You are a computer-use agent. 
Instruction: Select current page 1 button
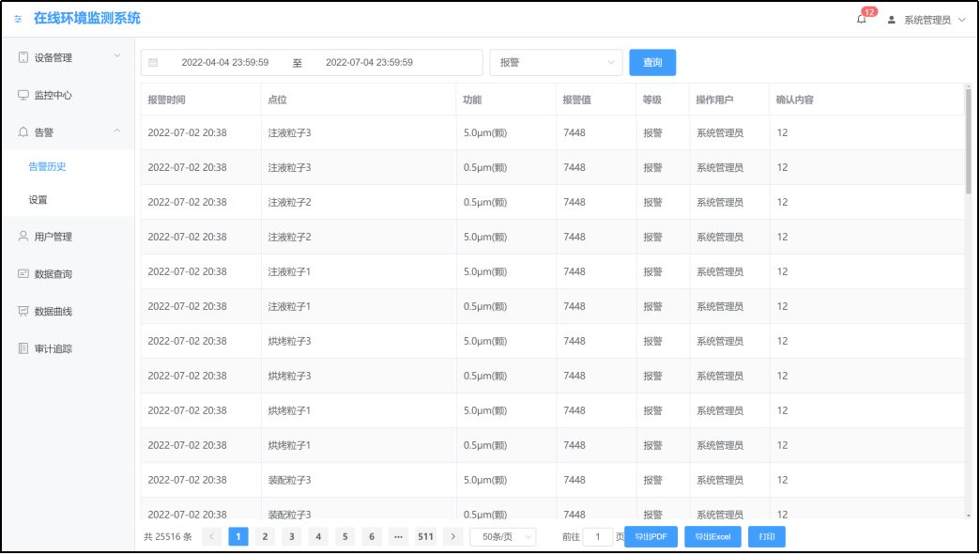click(x=238, y=537)
